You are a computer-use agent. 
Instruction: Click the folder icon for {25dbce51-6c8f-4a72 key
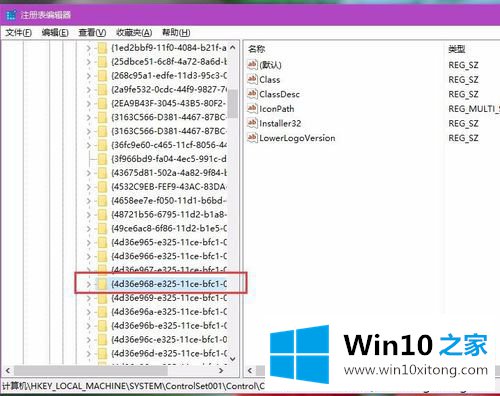[102, 62]
